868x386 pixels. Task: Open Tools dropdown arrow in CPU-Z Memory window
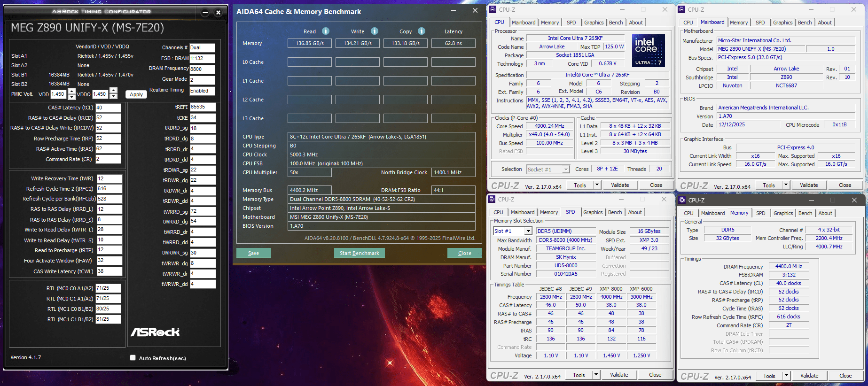pos(786,376)
